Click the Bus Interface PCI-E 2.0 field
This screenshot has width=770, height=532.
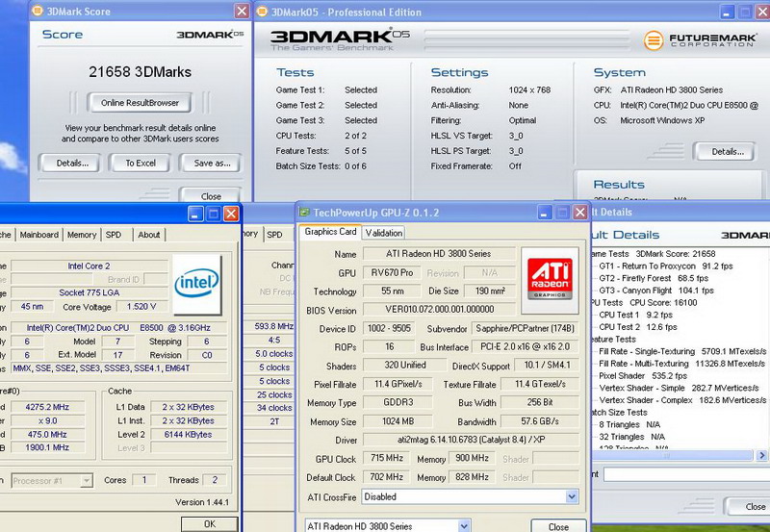tap(525, 346)
